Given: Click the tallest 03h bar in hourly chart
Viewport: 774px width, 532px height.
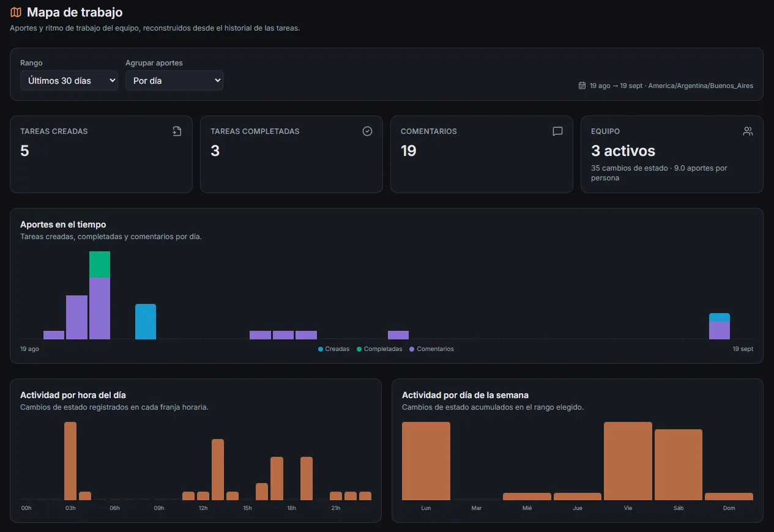Looking at the screenshot, I should click(x=70, y=461).
